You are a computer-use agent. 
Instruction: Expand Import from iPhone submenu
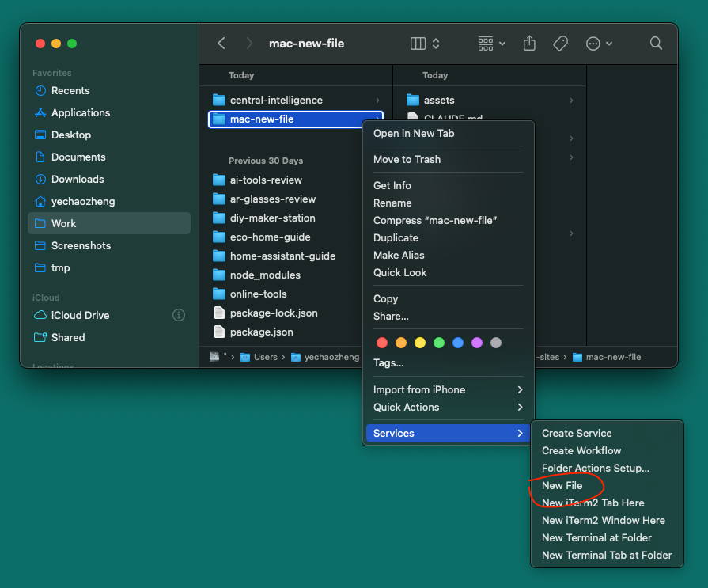[x=448, y=389]
